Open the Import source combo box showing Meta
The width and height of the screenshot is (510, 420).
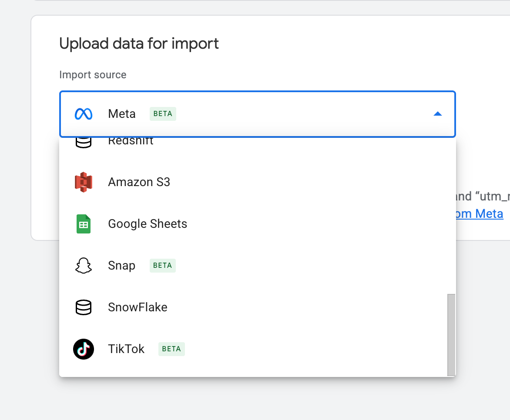(x=258, y=114)
